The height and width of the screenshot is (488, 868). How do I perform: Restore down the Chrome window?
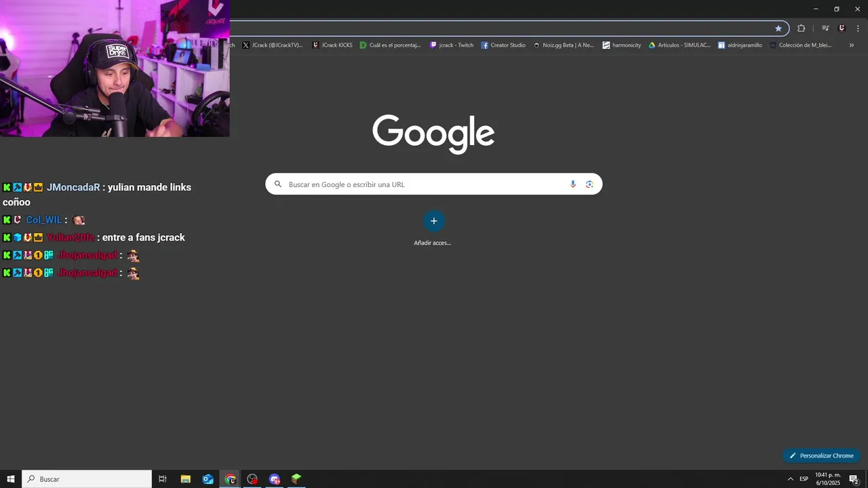point(837,9)
